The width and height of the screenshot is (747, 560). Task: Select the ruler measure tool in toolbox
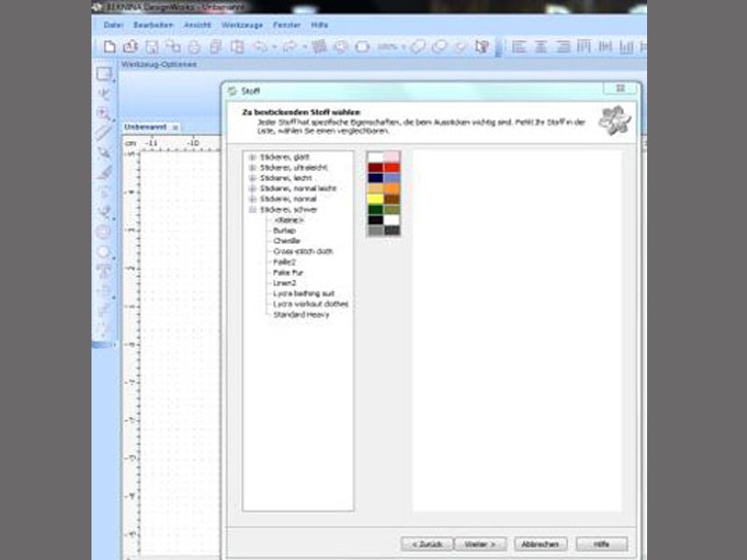pyautogui.click(x=104, y=133)
